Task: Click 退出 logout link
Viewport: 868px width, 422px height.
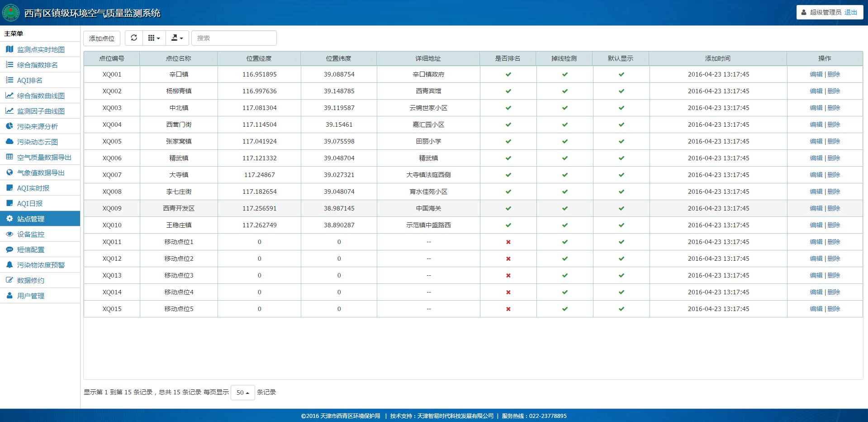Action: (x=850, y=12)
